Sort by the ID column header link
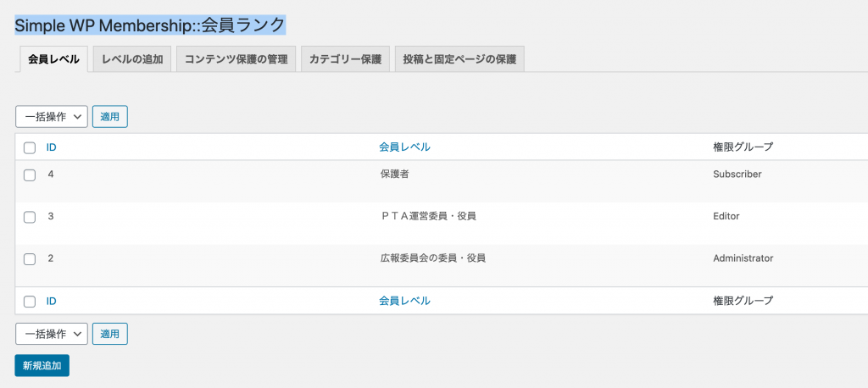 (x=52, y=147)
